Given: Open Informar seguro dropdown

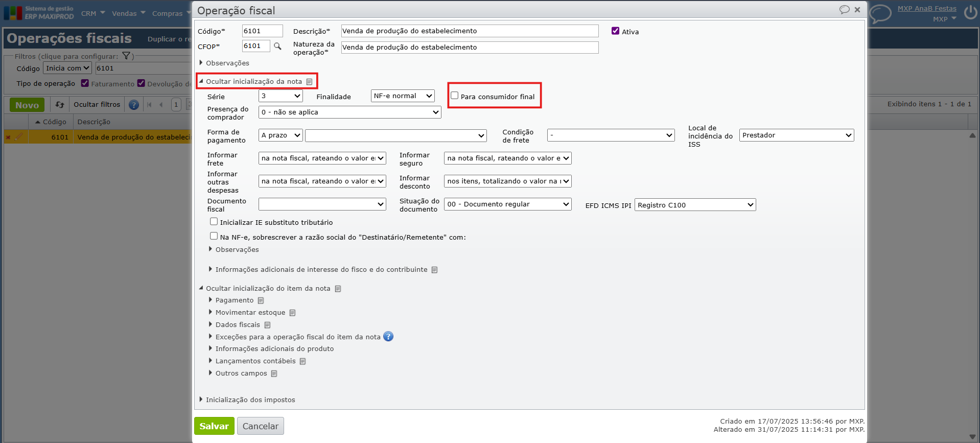Looking at the screenshot, I should 507,158.
